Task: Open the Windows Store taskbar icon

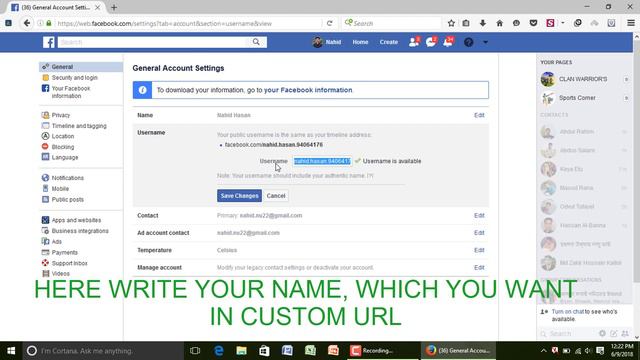Action: pyautogui.click(x=264, y=351)
